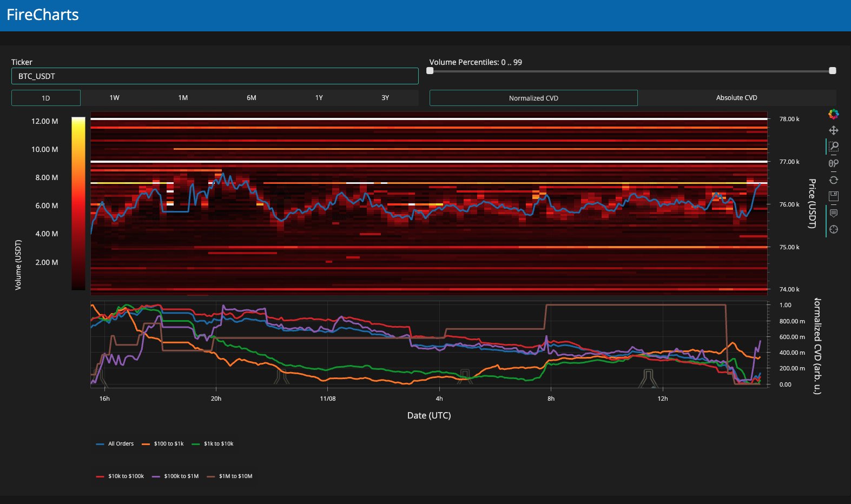Viewport: 851px width, 504px height.
Task: Select the 3Y timeframe tab
Action: pos(385,98)
